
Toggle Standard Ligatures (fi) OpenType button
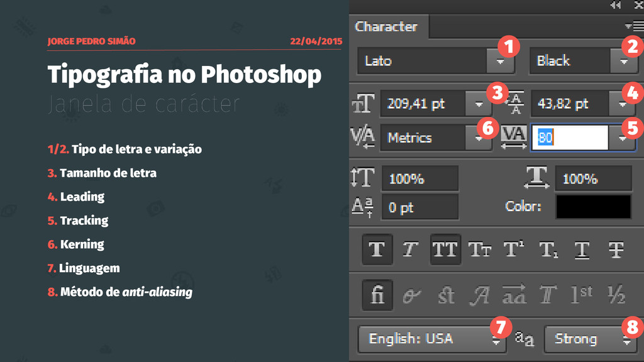tap(377, 295)
